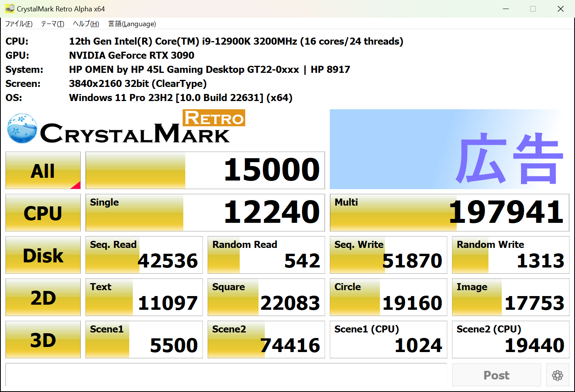Run the 2D benchmark button
Image resolution: width=575 pixels, height=392 pixels.
point(43,297)
